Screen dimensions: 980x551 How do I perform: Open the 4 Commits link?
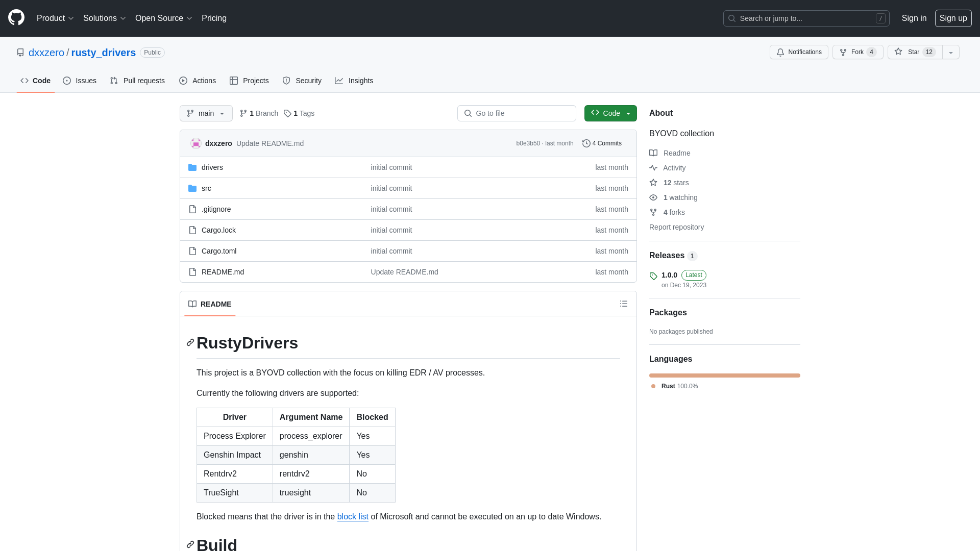click(x=602, y=143)
